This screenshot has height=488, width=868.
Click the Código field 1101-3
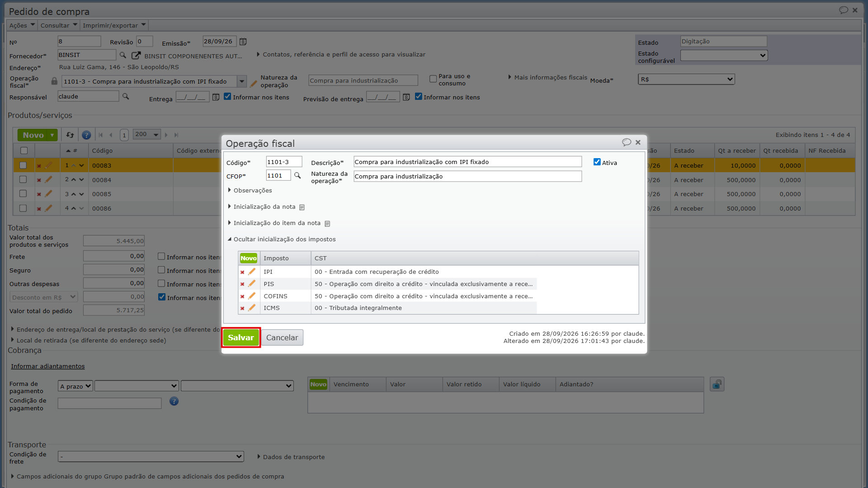pyautogui.click(x=284, y=162)
